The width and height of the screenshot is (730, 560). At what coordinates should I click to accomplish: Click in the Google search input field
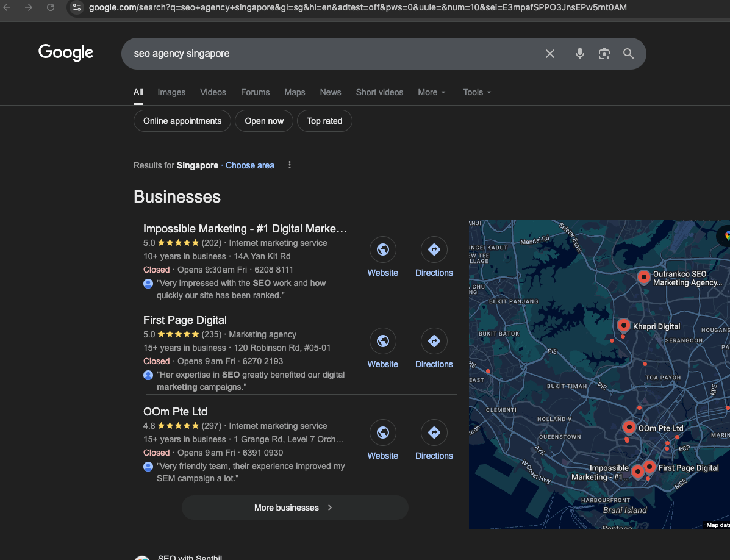(335, 54)
